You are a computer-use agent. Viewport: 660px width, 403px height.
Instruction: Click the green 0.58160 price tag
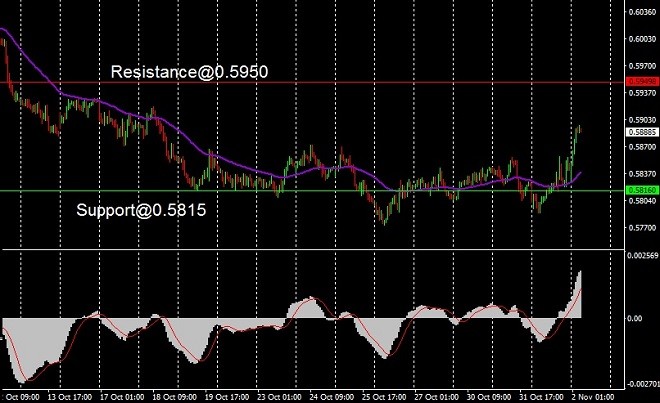[642, 190]
